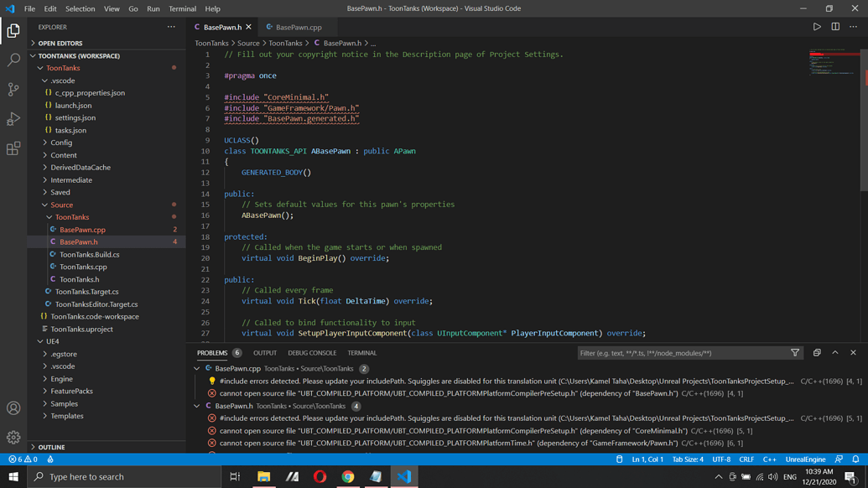Run the active C++ file with the play icon

tap(817, 26)
